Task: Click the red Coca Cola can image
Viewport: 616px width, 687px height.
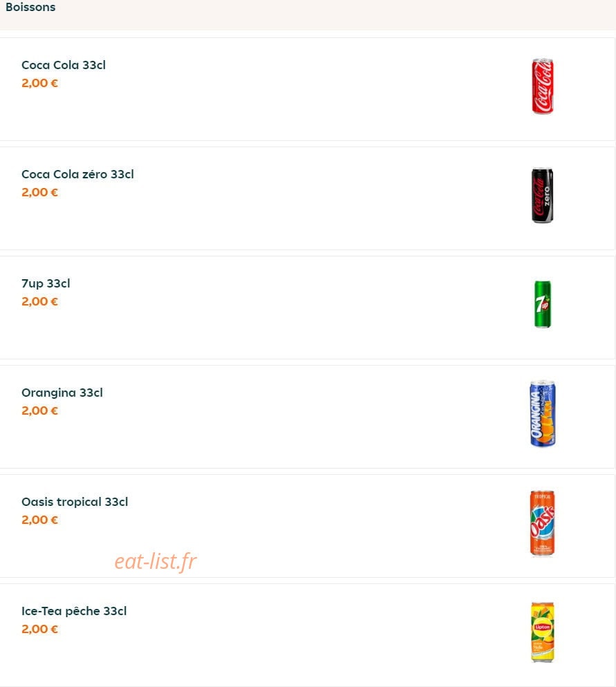Action: click(x=543, y=86)
